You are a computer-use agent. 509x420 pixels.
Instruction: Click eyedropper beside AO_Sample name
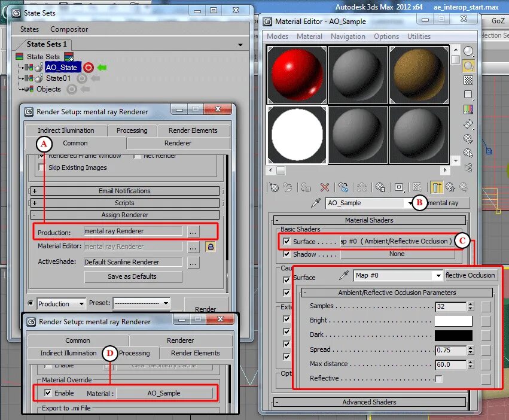(x=315, y=203)
